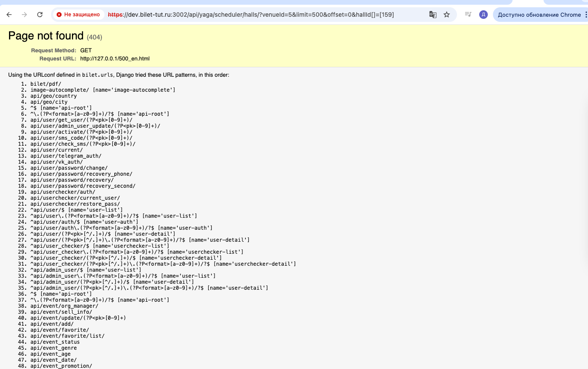The width and height of the screenshot is (588, 369).
Task: Select the 'api/user/telegram_auth/' pattern entry
Action: click(66, 156)
